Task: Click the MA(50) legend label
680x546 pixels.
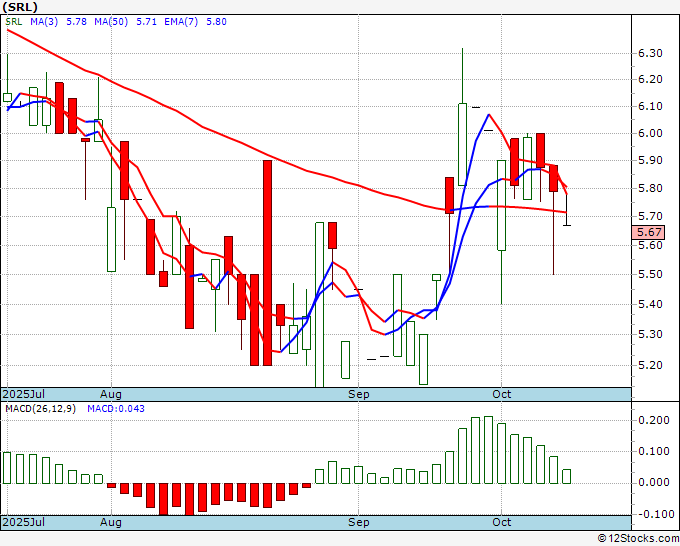Action: (x=111, y=22)
